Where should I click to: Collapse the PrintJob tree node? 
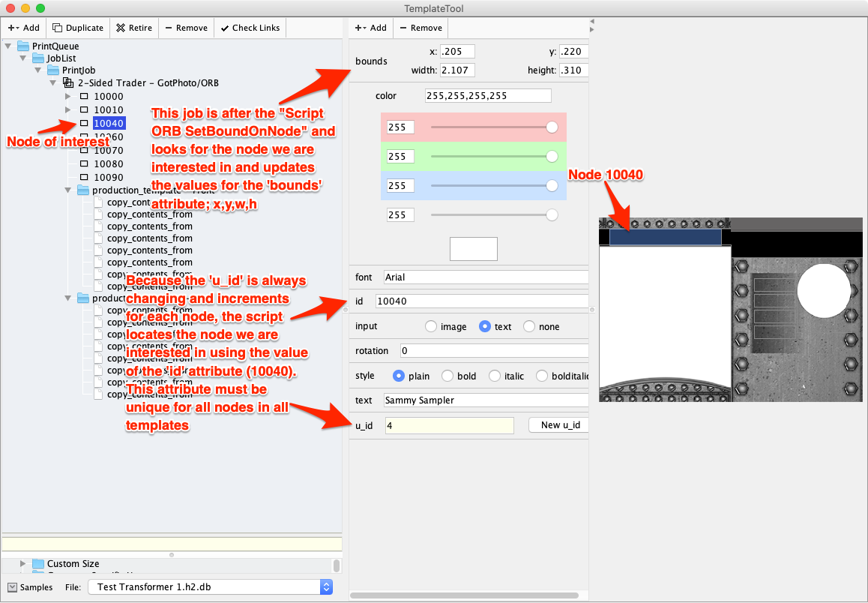(x=37, y=70)
